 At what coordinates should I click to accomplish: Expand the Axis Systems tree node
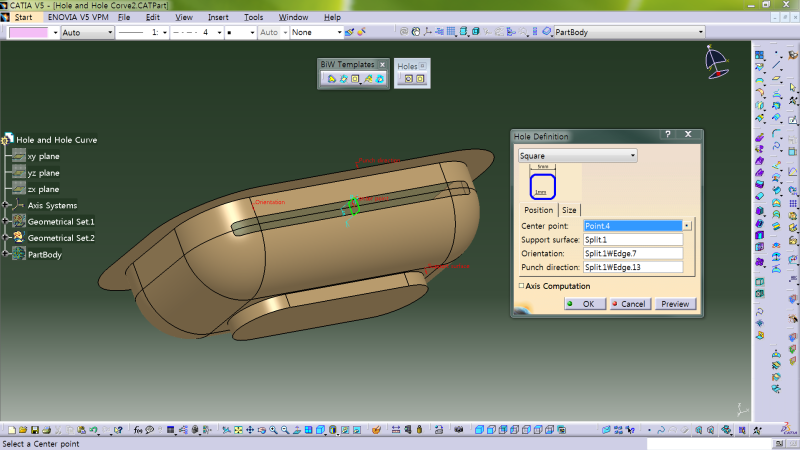pyautogui.click(x=6, y=205)
